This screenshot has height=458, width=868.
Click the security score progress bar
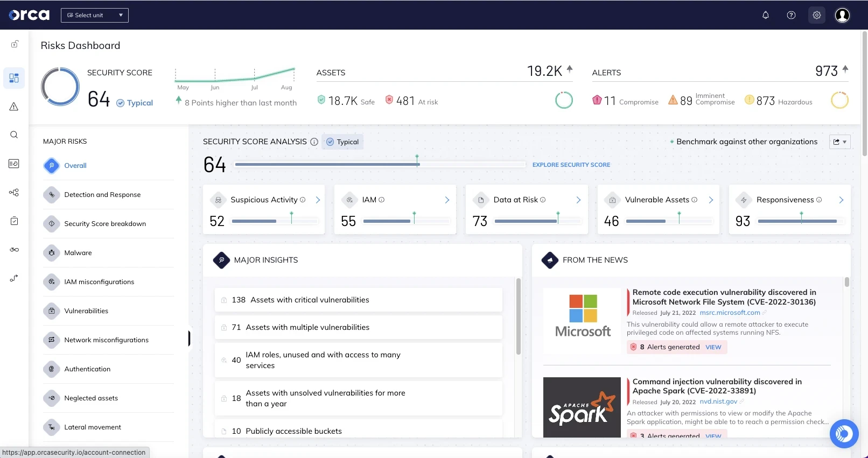tap(380, 165)
